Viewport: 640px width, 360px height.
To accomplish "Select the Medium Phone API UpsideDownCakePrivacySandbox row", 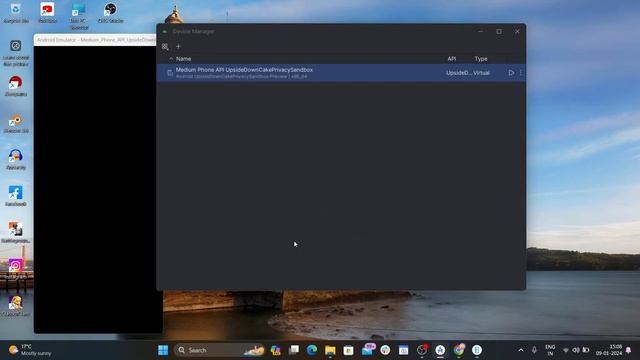I will [x=341, y=73].
